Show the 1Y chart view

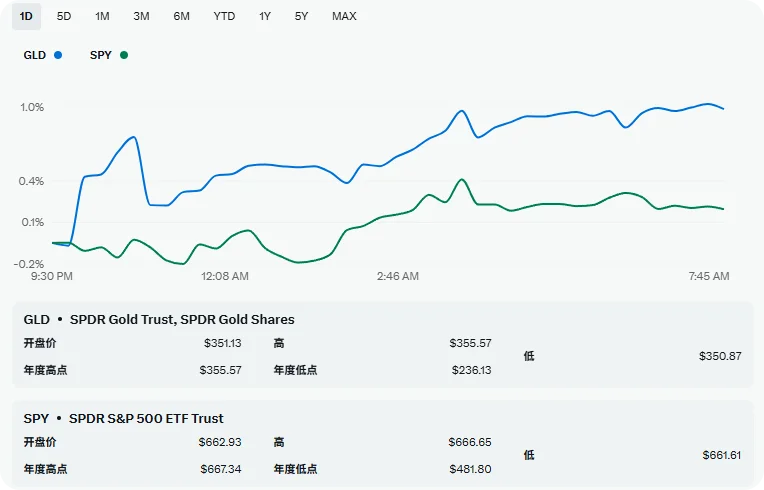[x=264, y=16]
